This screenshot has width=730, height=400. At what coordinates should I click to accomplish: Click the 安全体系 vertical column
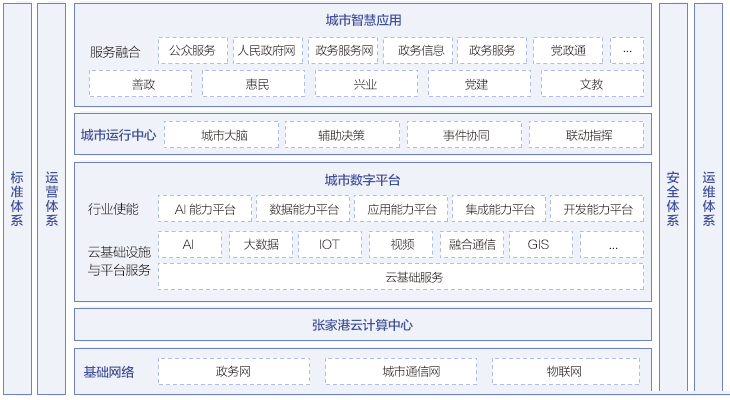click(x=673, y=198)
